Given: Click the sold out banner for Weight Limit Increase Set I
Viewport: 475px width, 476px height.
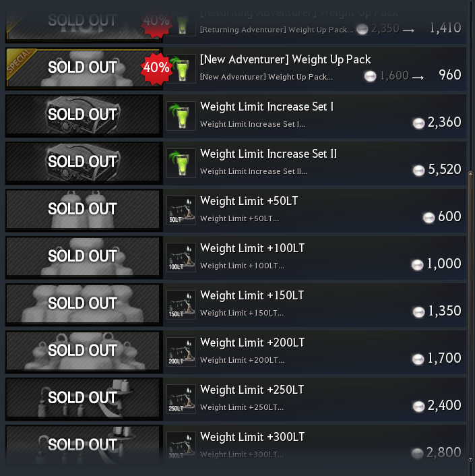Looking at the screenshot, I should pos(83,115).
